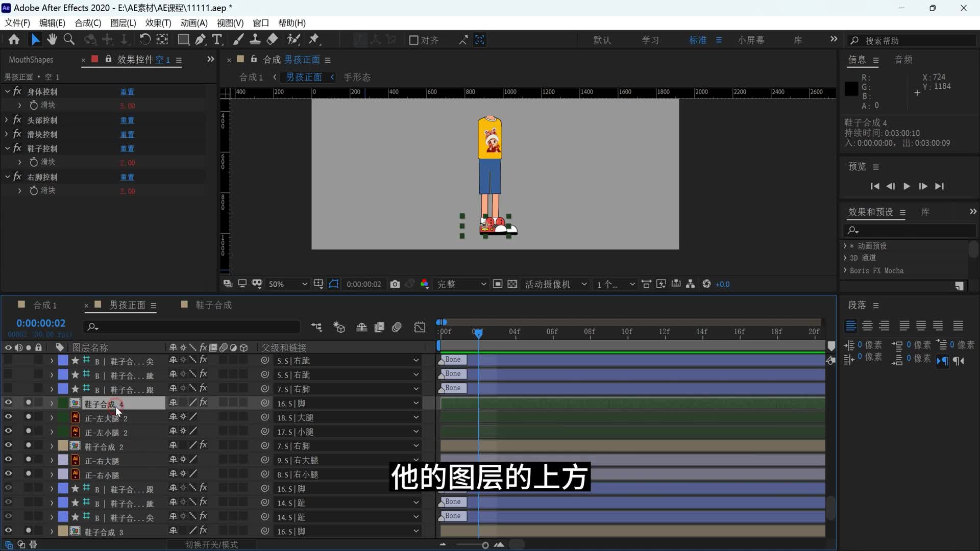Image resolution: width=980 pixels, height=551 pixels.
Task: Enable the motion blur icon in timeline
Action: 397,327
